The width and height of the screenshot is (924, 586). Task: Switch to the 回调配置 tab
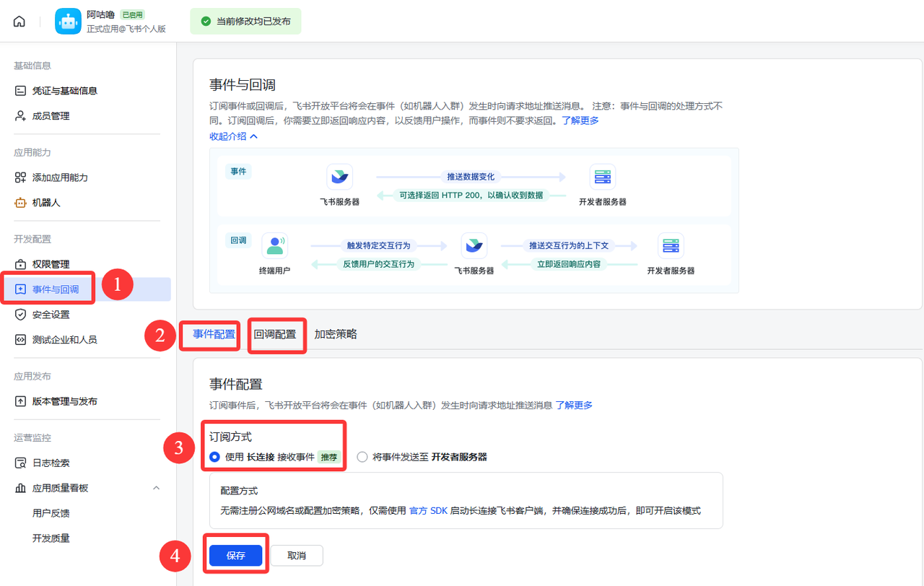pos(276,334)
